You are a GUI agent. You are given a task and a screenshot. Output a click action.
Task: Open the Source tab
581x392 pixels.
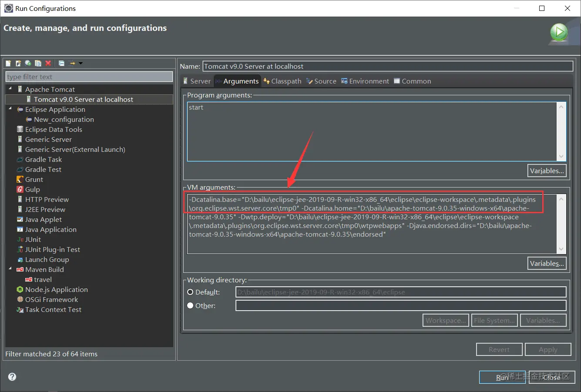(322, 81)
